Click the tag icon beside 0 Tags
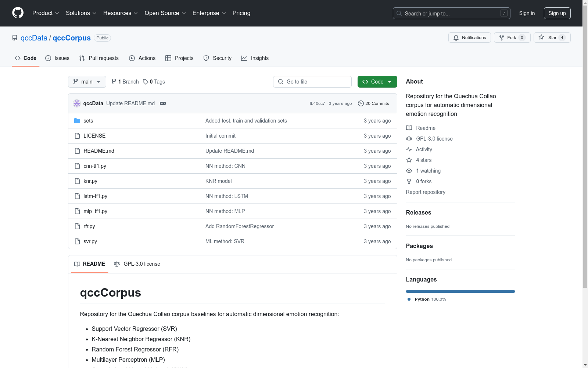This screenshot has width=588, height=368. (146, 82)
